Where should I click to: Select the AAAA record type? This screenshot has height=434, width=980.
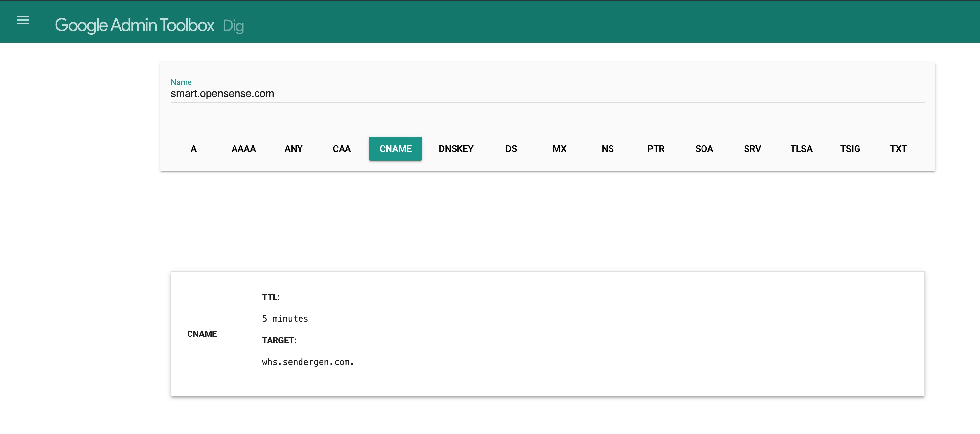click(x=243, y=149)
